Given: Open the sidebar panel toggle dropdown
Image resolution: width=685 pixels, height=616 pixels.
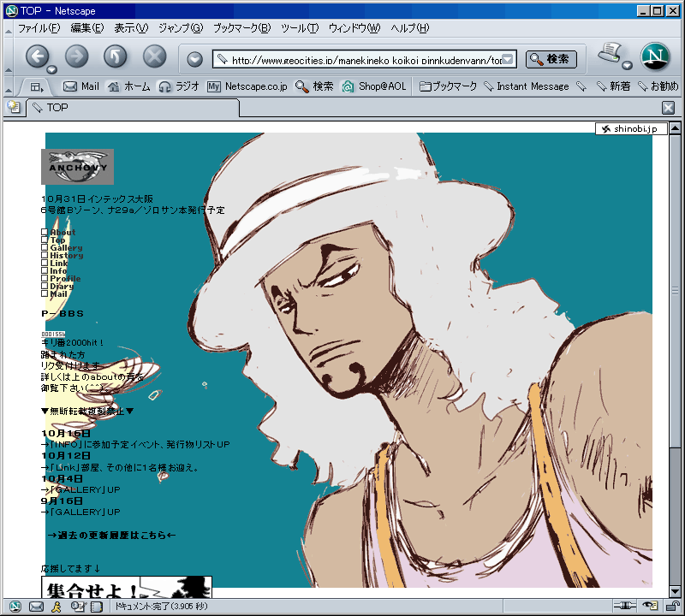Looking at the screenshot, I should pos(37,87).
